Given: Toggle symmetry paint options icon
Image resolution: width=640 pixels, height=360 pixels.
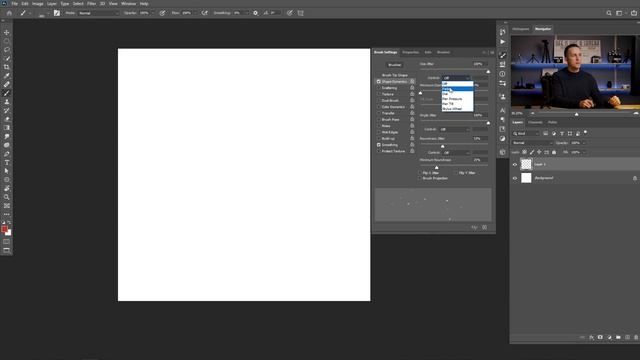Looking at the screenshot, I should 300,13.
